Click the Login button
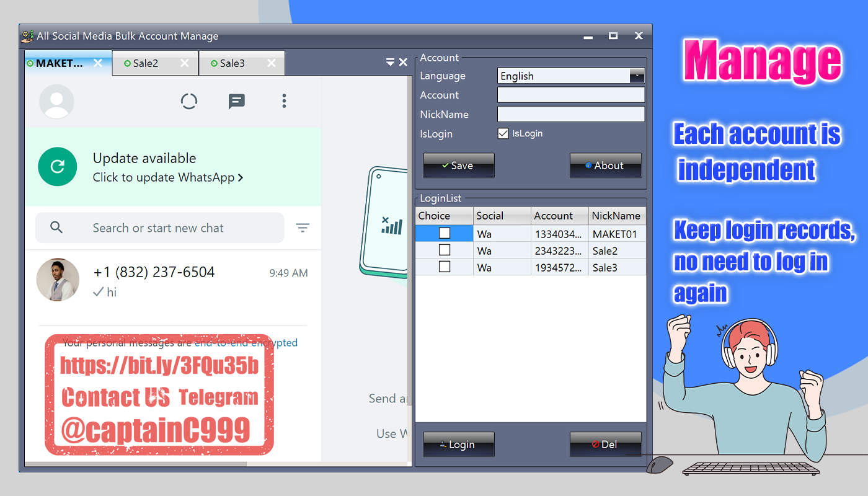 click(459, 445)
